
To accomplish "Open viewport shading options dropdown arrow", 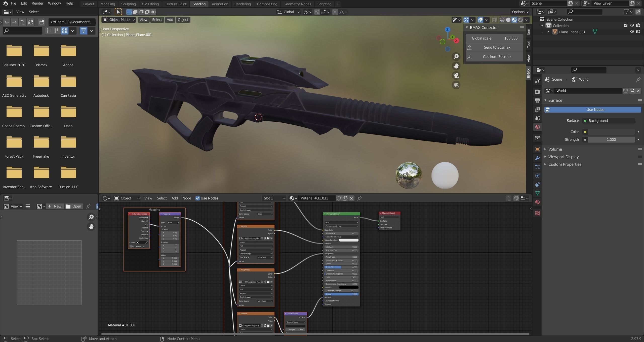I will coord(527,20).
